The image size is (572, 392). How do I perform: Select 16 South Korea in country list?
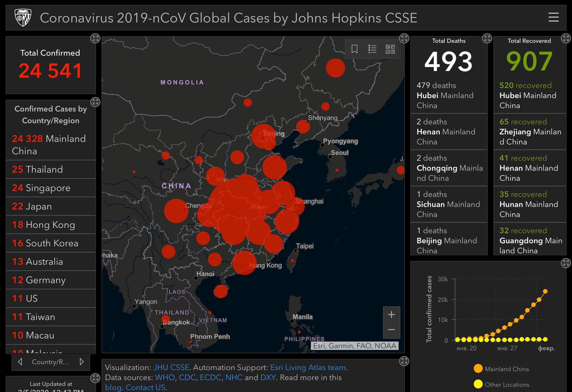pyautogui.click(x=50, y=243)
